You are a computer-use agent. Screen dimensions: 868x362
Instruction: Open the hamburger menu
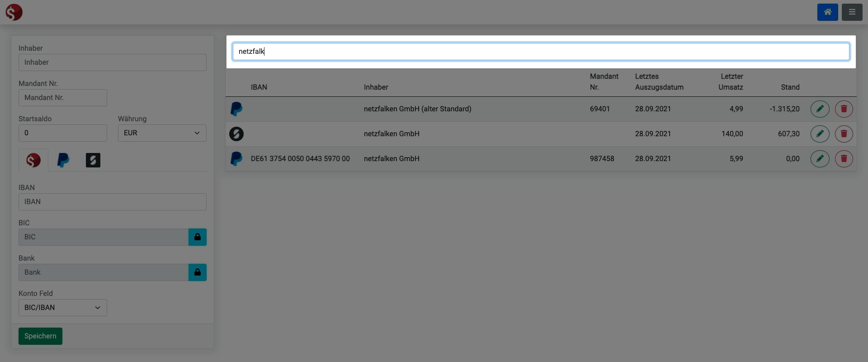[852, 12]
